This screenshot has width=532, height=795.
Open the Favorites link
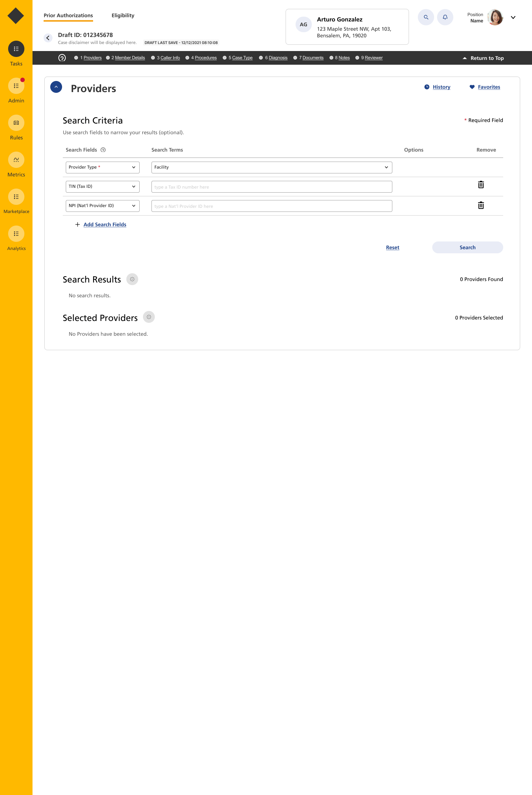(x=488, y=87)
